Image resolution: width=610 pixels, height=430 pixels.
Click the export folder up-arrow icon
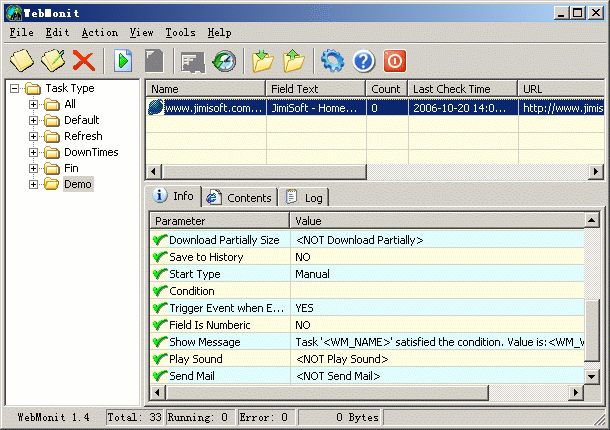[x=294, y=61]
